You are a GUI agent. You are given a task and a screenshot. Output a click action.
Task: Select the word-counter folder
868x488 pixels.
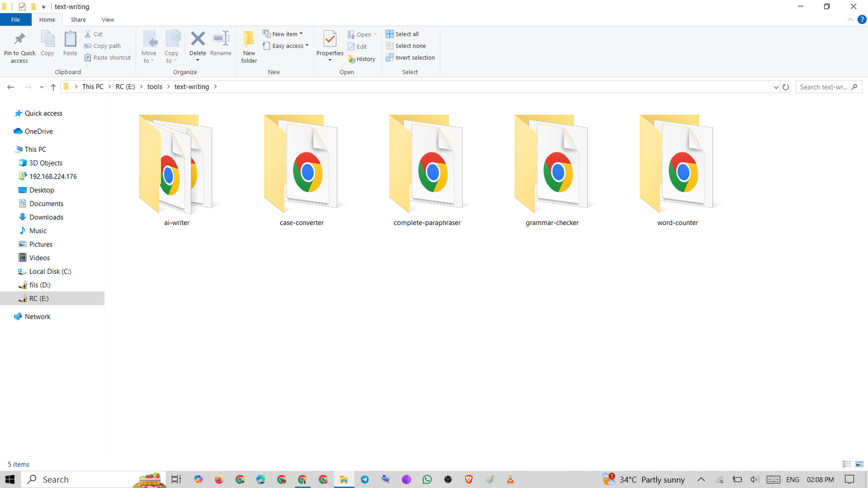[678, 170]
